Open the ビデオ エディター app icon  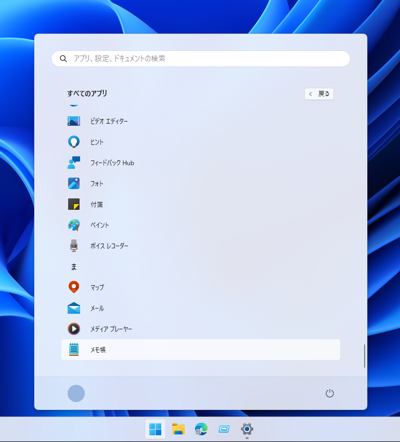point(74,121)
